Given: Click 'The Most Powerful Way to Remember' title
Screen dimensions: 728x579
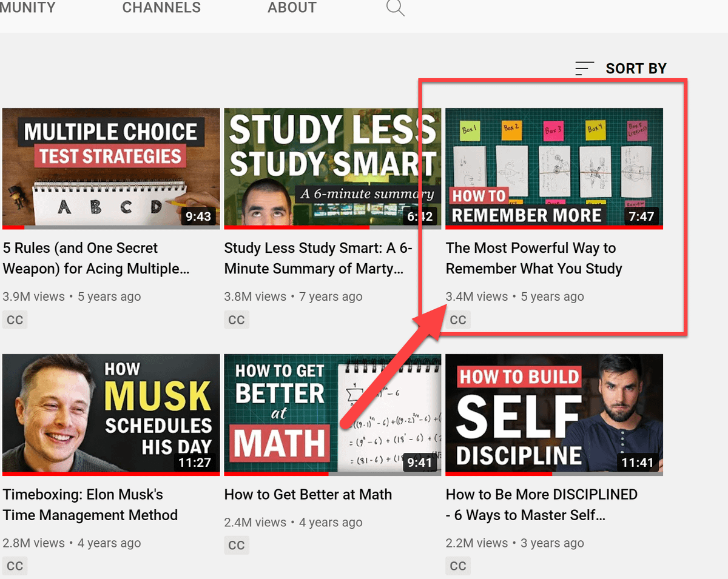Looking at the screenshot, I should pyautogui.click(x=533, y=258).
